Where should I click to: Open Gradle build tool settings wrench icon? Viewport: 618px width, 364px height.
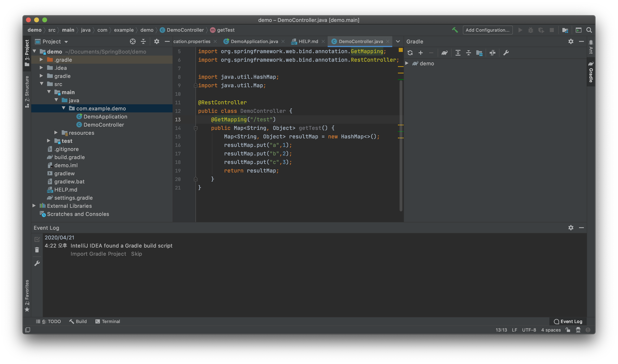pos(506,53)
